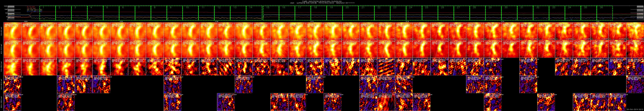This screenshot has width=644, height=111.
Task: Click the 10:24 time axis label
Action: tap(503, 21)
